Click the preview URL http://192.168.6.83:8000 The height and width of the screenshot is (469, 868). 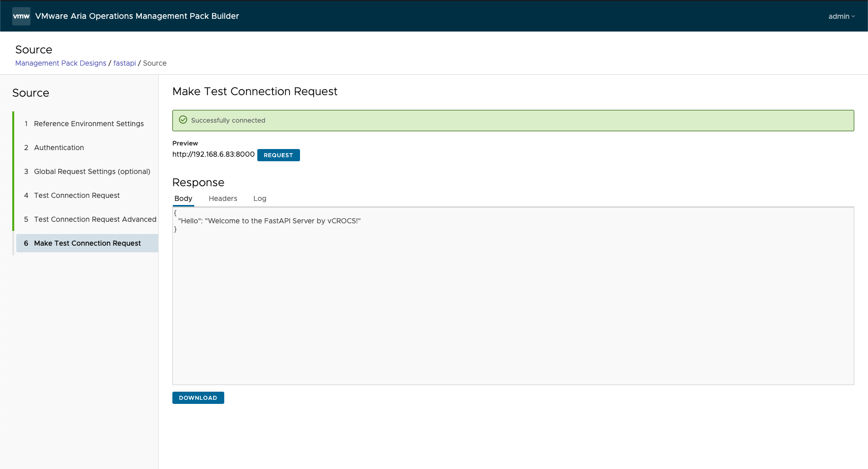click(213, 154)
